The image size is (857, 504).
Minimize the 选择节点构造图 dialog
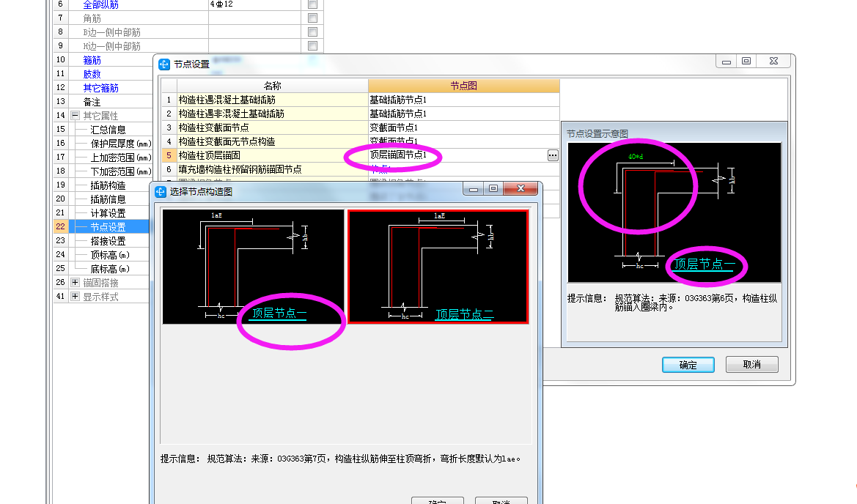(x=474, y=189)
